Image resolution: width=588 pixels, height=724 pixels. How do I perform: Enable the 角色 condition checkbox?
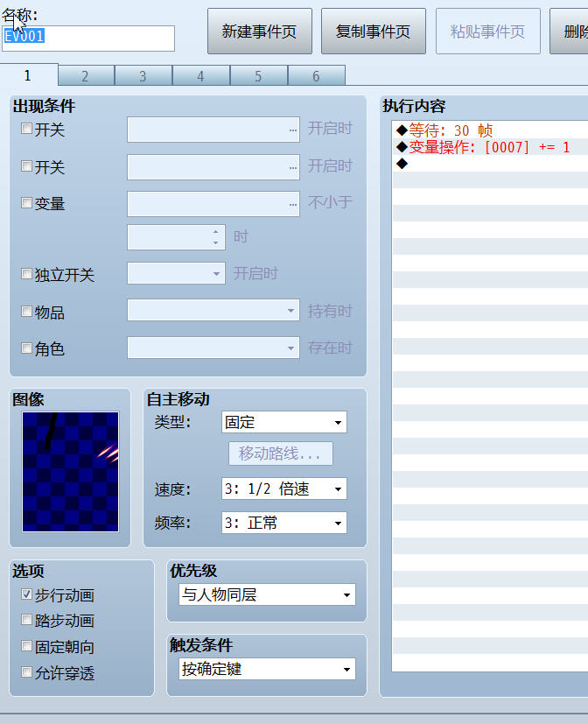click(27, 348)
